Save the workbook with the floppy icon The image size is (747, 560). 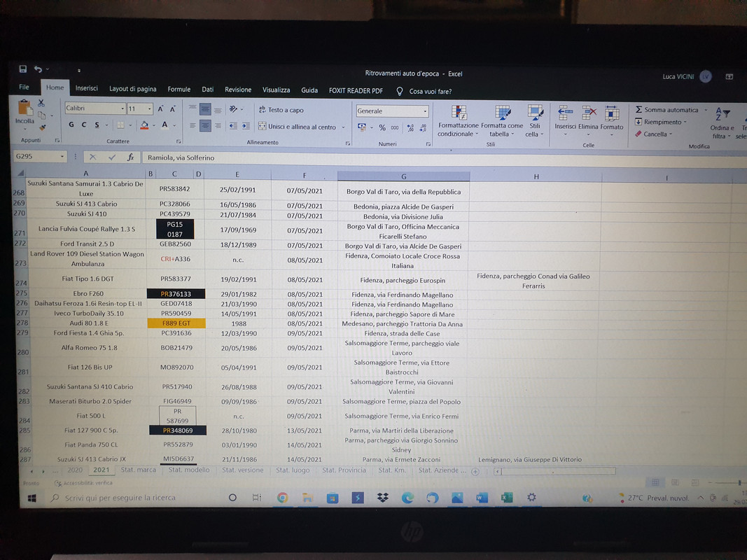click(x=22, y=69)
